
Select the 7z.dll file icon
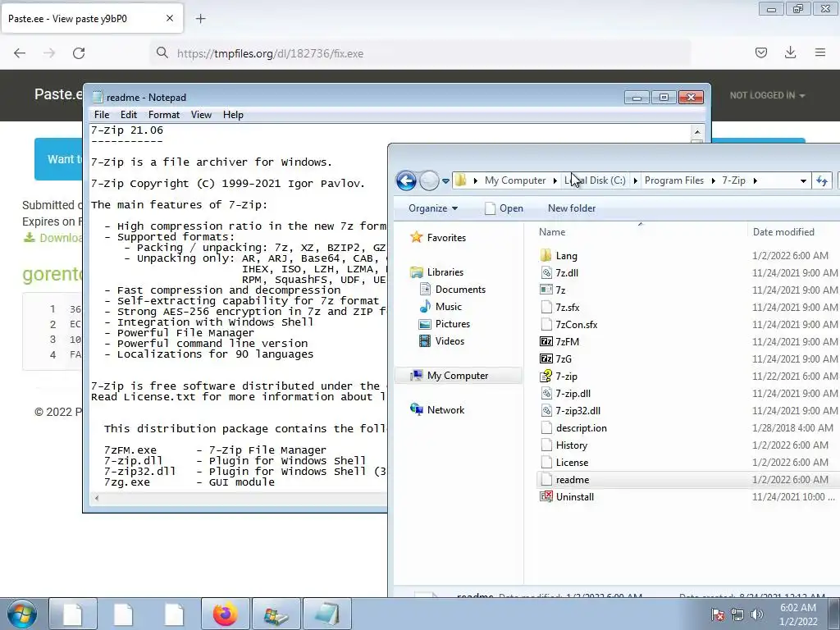tap(546, 272)
